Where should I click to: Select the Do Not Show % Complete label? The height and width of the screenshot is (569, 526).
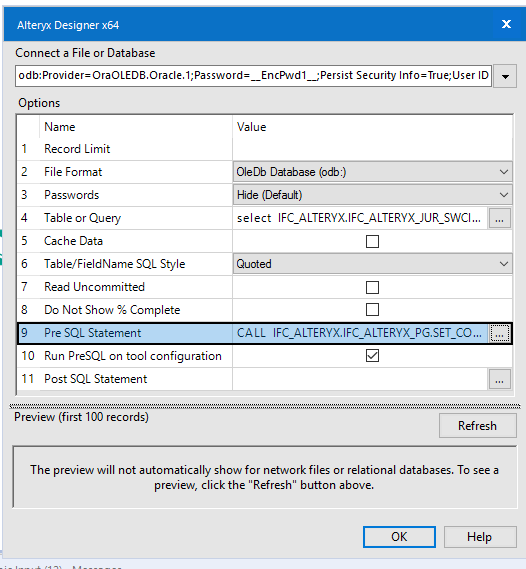click(112, 310)
